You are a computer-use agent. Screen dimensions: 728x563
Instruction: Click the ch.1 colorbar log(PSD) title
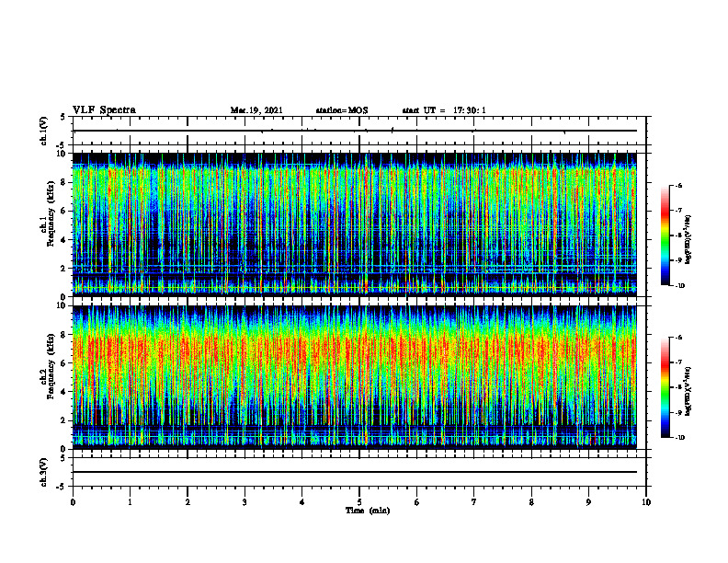[x=688, y=240]
